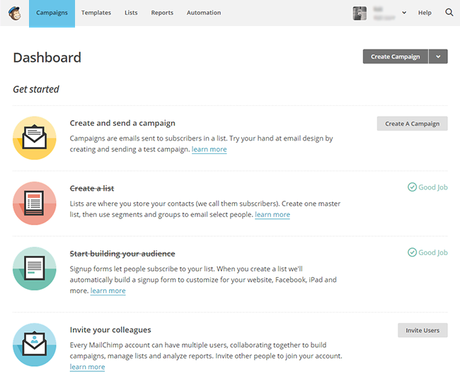Click the struck-through 'Create a list' heading
Image resolution: width=460 pixels, height=381 pixels.
(92, 188)
